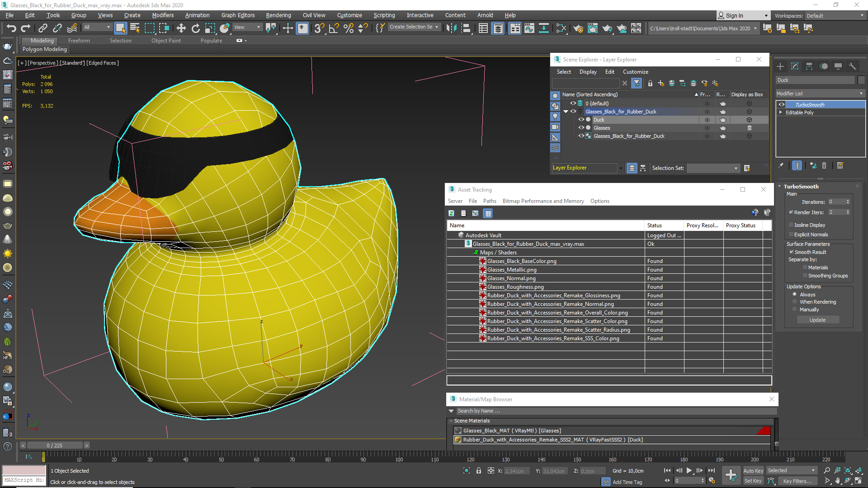The image size is (868, 488).
Task: Click Remove modifier trash icon
Action: pyautogui.click(x=824, y=166)
